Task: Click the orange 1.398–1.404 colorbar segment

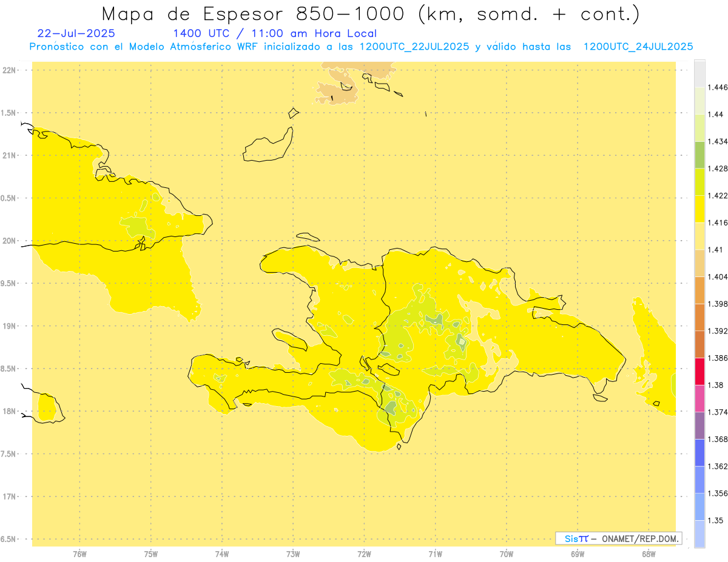Action: 699,290
